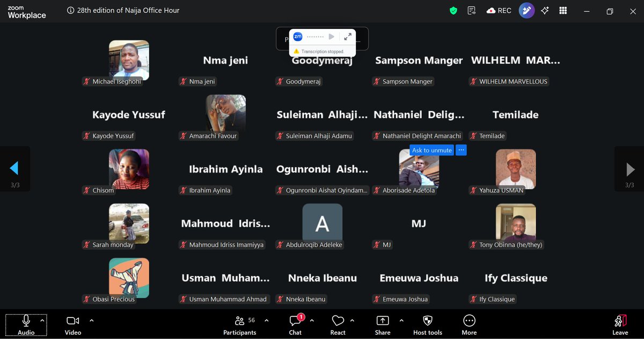Click the Kayode Yussuf participant tile
The height and width of the screenshot is (339, 644).
coord(129,114)
